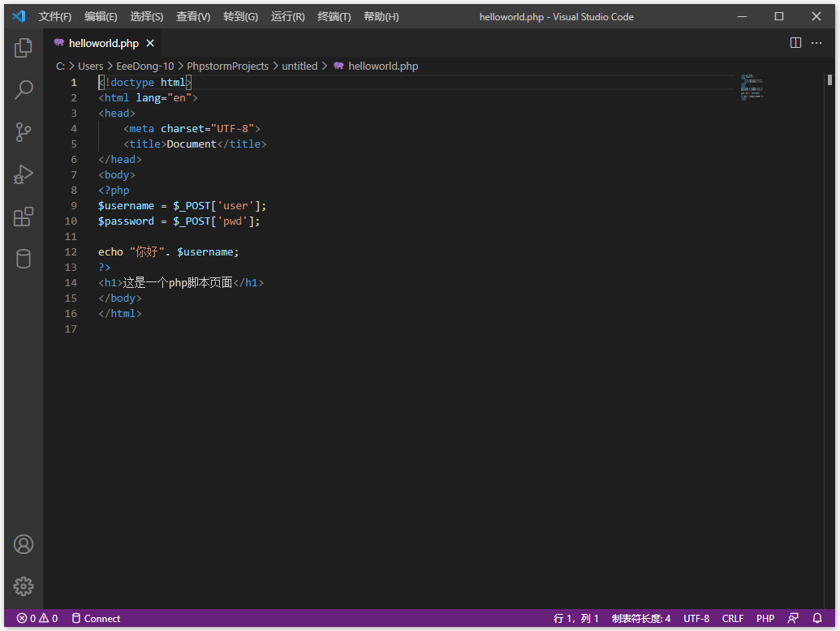Open the editor More Actions menu
This screenshot has height=631, width=840.
point(818,43)
